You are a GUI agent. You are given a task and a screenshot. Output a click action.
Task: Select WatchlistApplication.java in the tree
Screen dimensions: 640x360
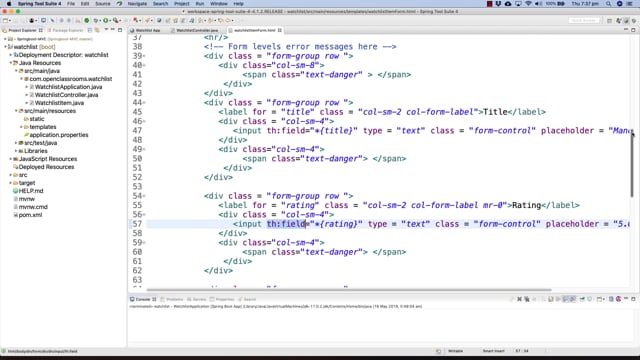[68, 87]
